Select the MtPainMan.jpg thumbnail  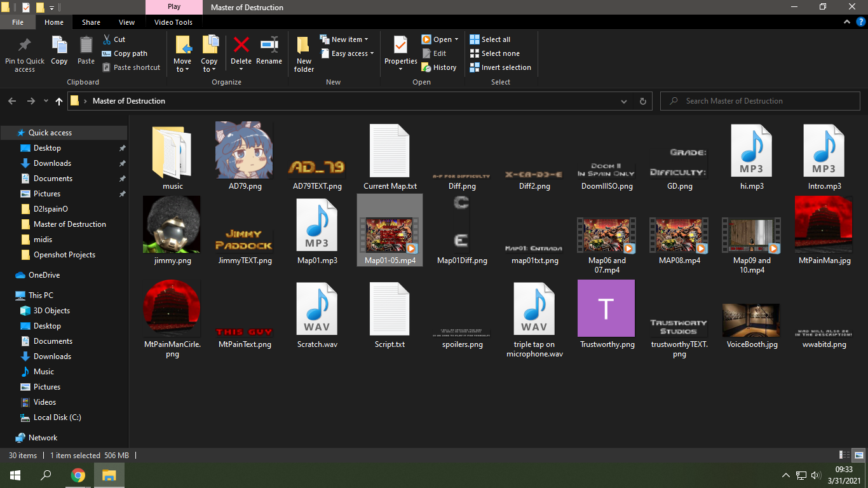click(x=824, y=224)
